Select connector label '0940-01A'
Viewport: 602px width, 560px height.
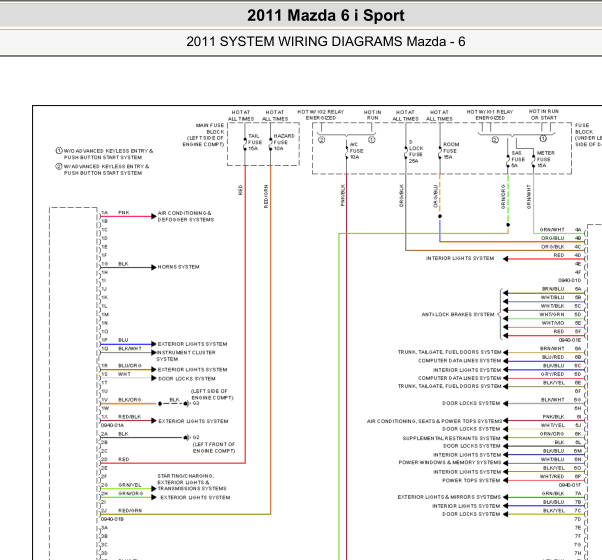click(112, 425)
